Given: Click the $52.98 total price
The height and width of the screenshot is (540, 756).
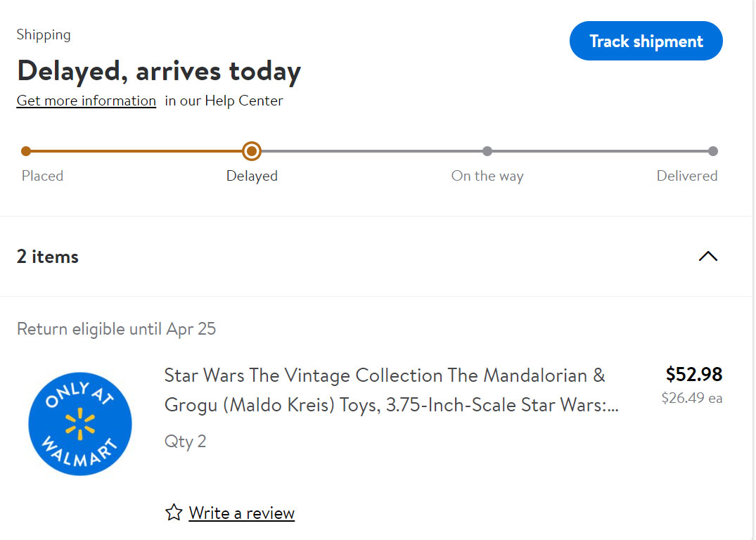Looking at the screenshot, I should point(693,374).
